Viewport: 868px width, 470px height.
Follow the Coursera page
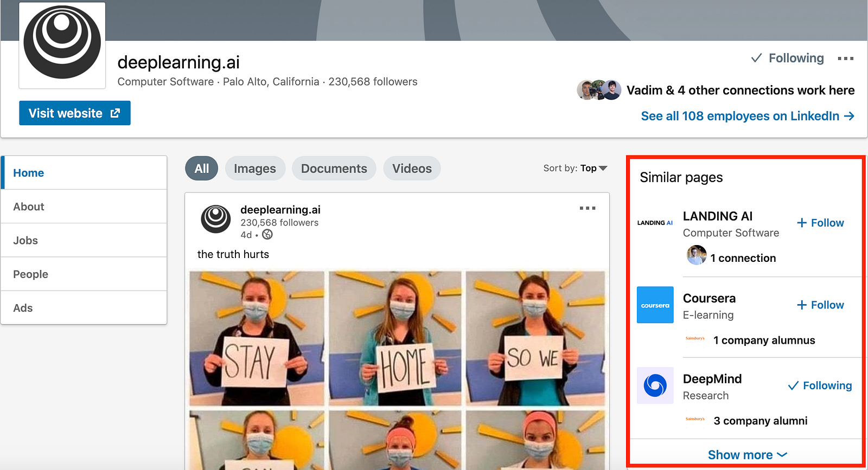coord(820,305)
